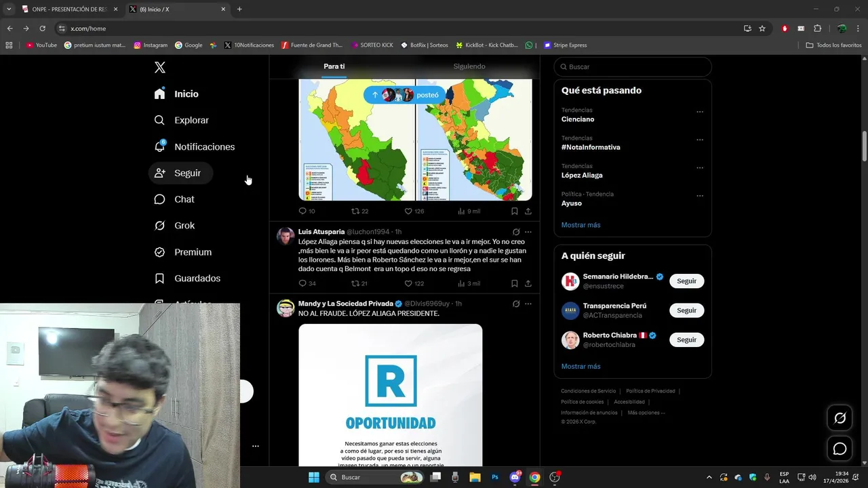Reload the page
This screenshot has width=868, height=488.
[42, 28]
